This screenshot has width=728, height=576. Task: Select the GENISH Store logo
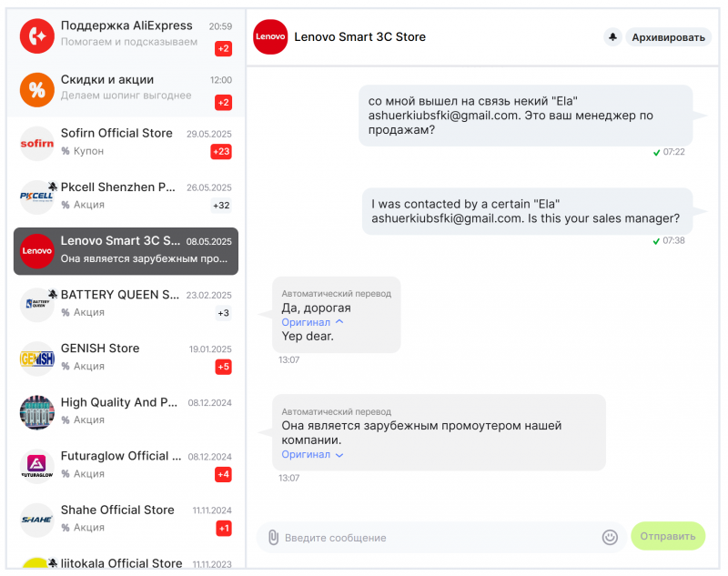point(37,359)
